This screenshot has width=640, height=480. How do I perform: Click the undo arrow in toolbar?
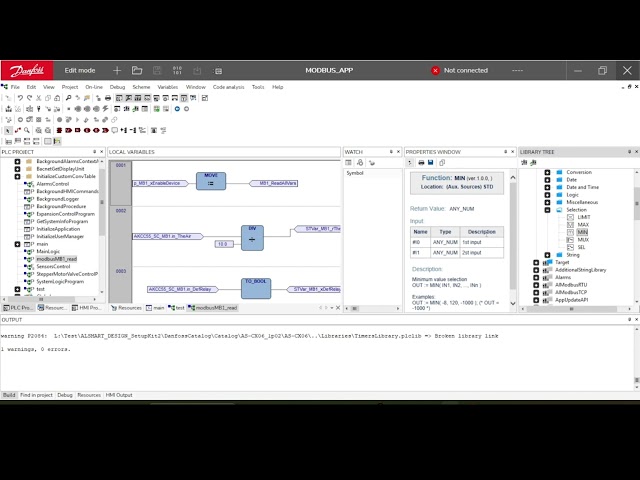20,98
